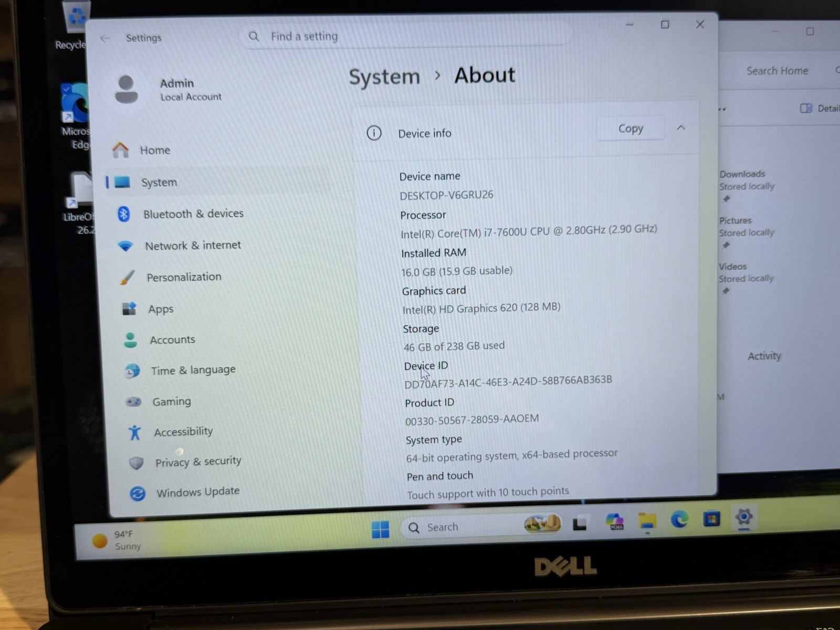Open Microsoft Store from the taskbar
Screen dimensions: 840x630
711,519
